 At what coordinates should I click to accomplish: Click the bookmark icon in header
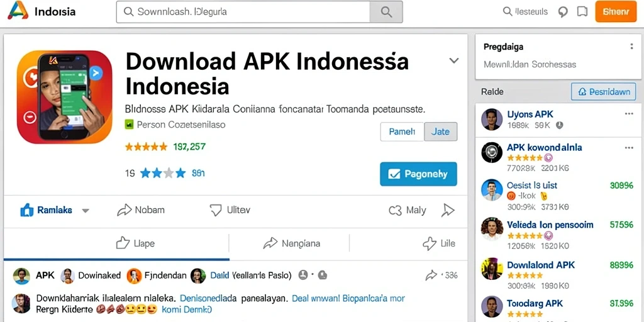coord(582,11)
